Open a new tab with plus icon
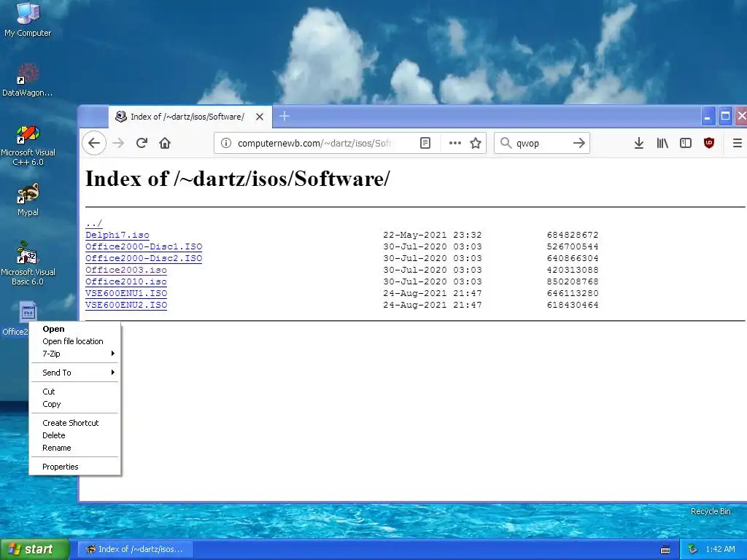This screenshot has width=747, height=560. (x=284, y=116)
